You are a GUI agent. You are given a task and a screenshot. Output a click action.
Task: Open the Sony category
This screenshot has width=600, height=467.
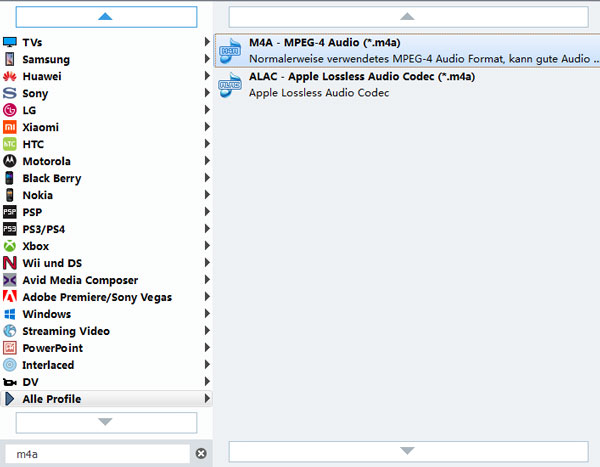[106, 93]
